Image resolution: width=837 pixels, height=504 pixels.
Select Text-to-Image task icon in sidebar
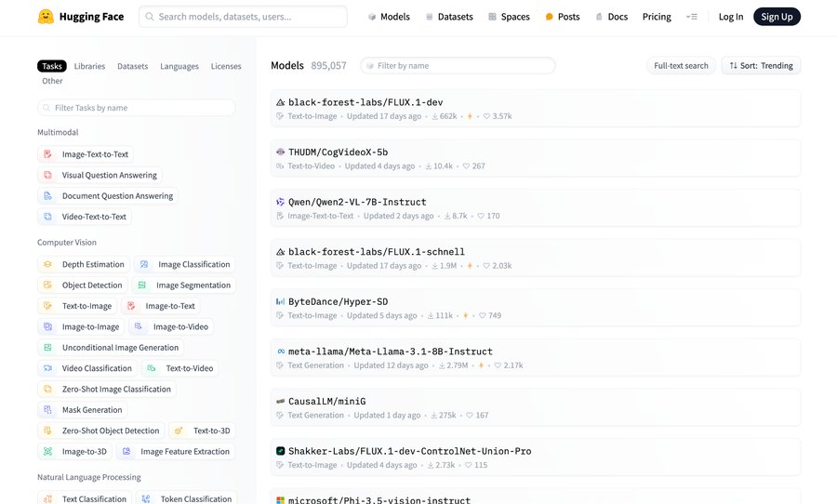click(47, 306)
